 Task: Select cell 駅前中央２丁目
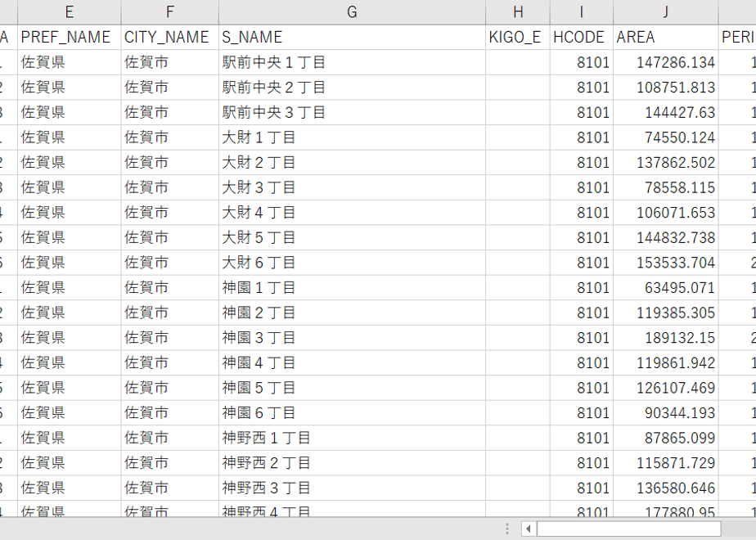pyautogui.click(x=352, y=88)
